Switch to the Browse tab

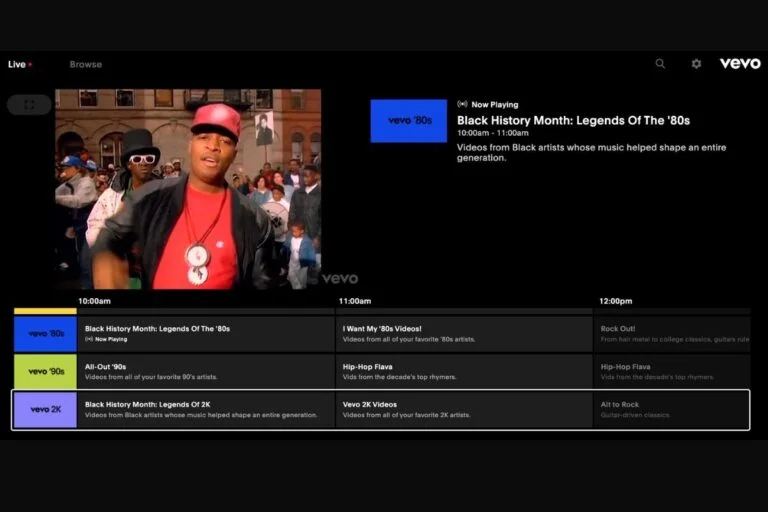(x=86, y=64)
